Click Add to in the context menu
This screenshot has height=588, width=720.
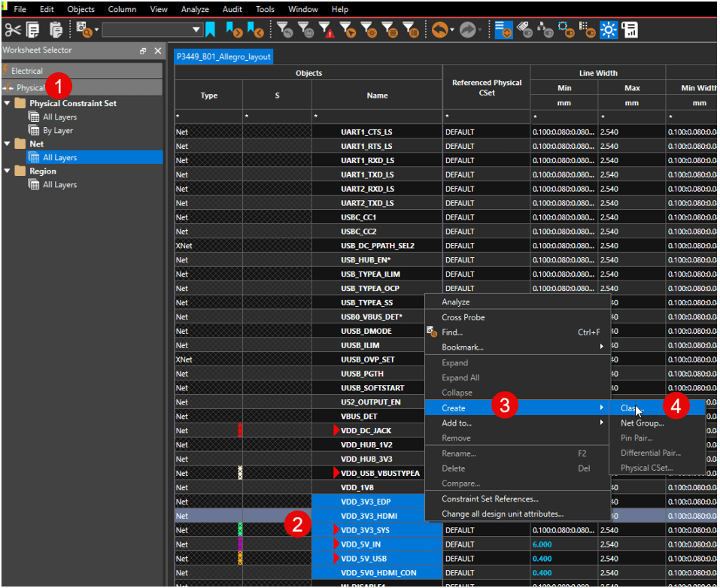[x=517, y=423]
